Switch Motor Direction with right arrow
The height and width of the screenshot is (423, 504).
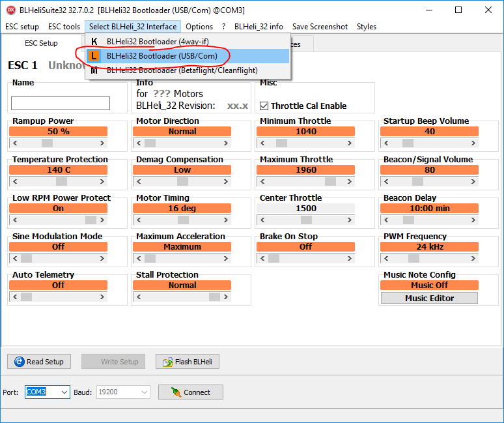226,143
